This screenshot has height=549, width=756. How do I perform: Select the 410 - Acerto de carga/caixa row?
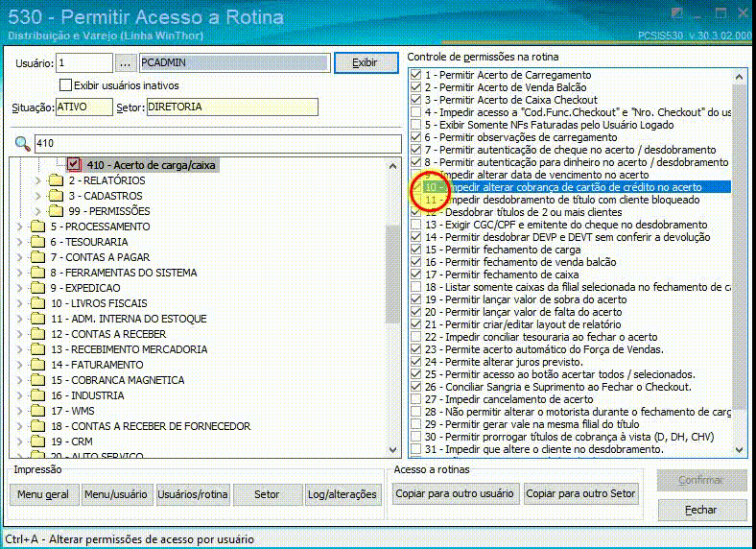pyautogui.click(x=151, y=165)
